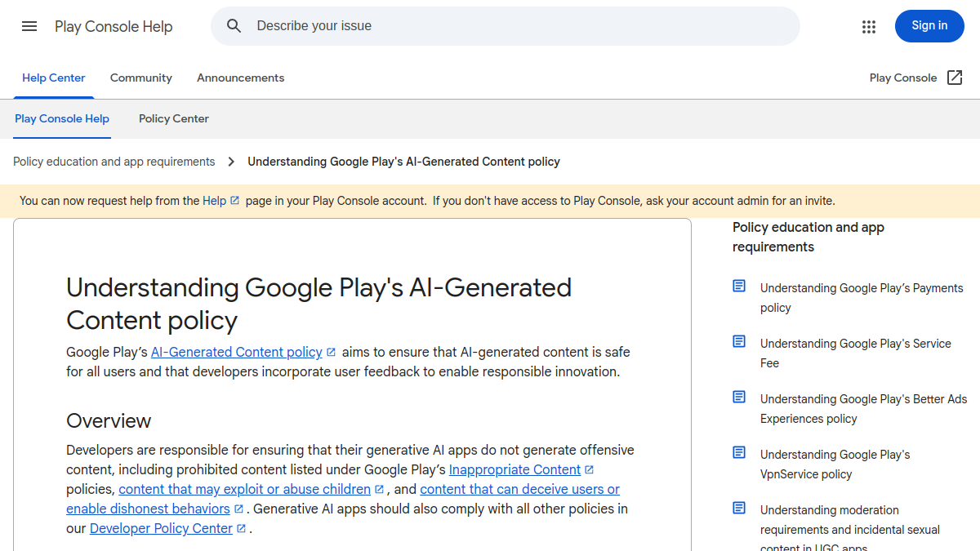The height and width of the screenshot is (551, 980).
Task: Open the Announcements tab
Action: pos(241,78)
